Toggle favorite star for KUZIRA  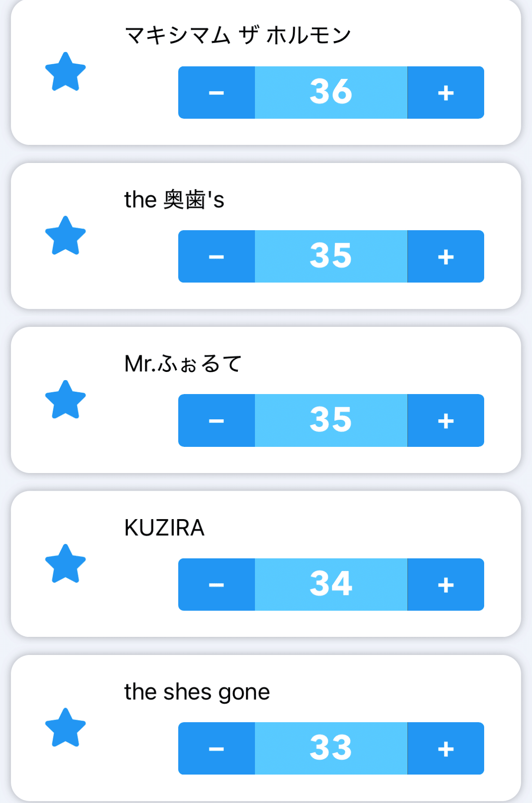coord(65,564)
